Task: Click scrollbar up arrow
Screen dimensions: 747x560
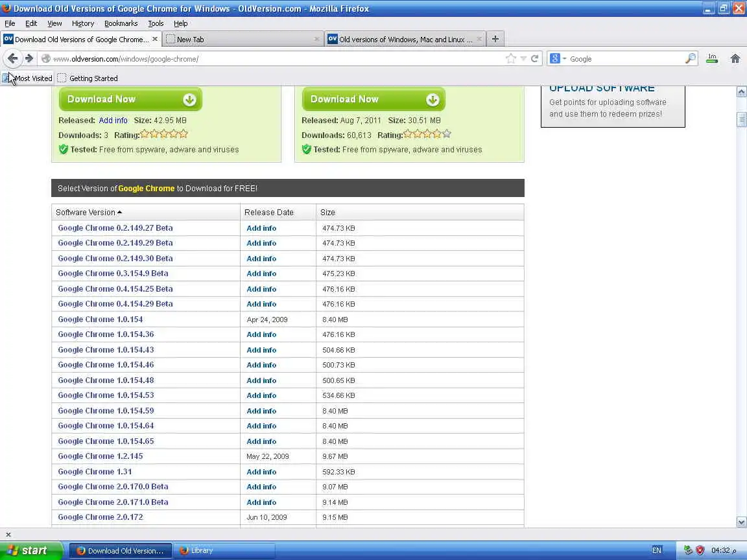Action: point(741,92)
